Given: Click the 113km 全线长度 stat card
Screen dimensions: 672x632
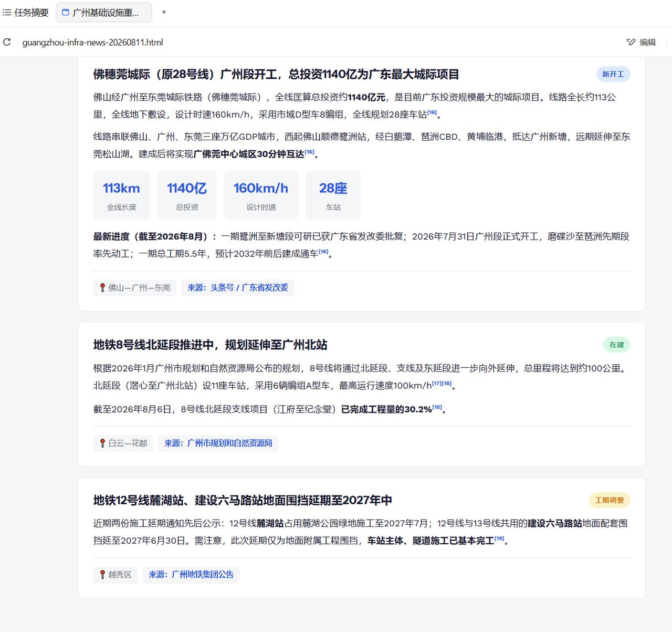Looking at the screenshot, I should (x=122, y=195).
